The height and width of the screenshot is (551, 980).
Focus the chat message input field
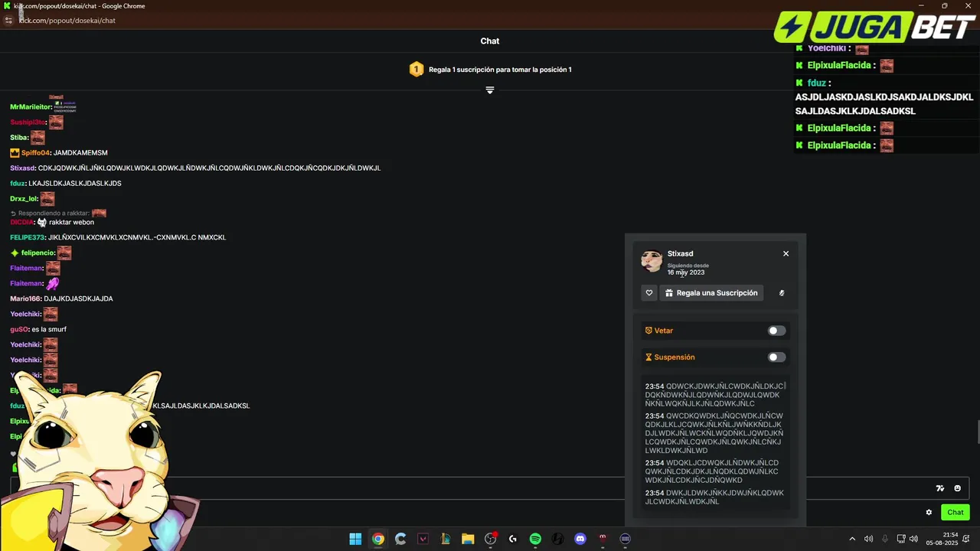(x=490, y=488)
